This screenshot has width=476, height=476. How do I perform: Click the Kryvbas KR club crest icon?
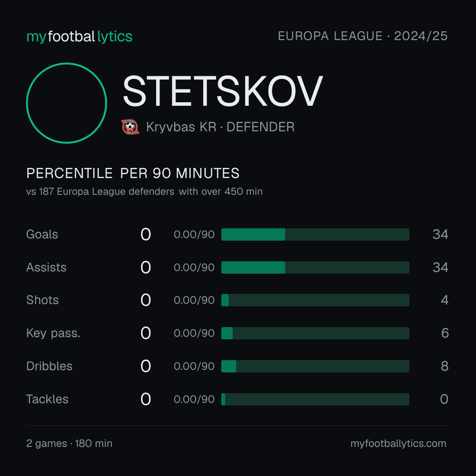coord(130,127)
